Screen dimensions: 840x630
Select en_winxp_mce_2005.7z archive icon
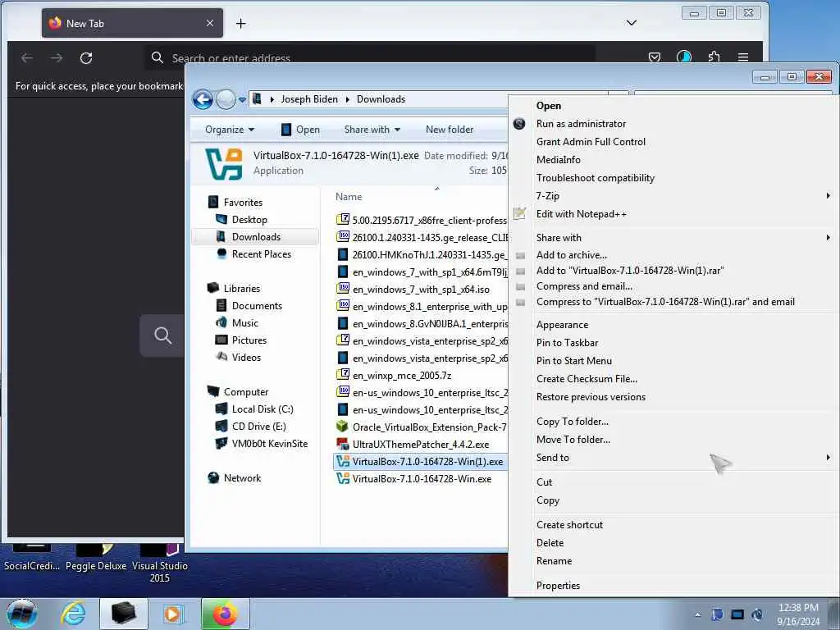(343, 375)
